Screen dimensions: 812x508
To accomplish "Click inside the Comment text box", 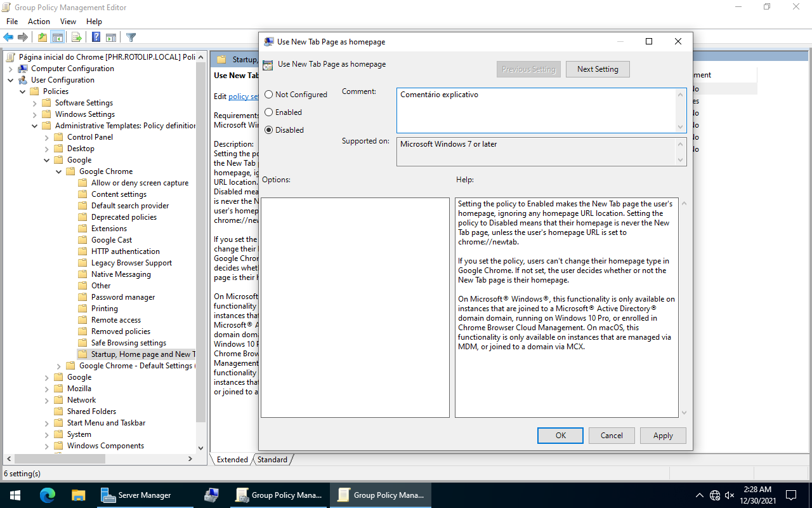I will click(x=536, y=110).
